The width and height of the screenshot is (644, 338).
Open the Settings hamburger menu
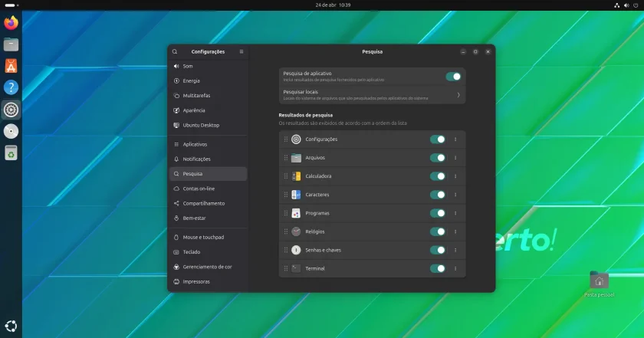[242, 52]
